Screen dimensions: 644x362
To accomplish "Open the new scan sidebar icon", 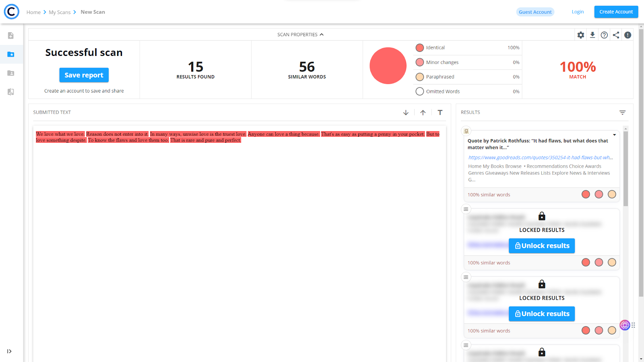I will coord(11,35).
